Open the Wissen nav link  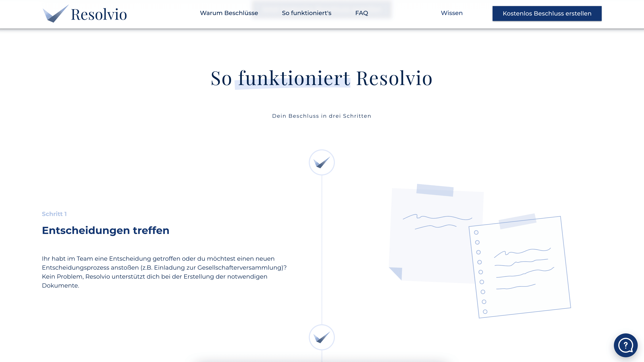tap(451, 13)
